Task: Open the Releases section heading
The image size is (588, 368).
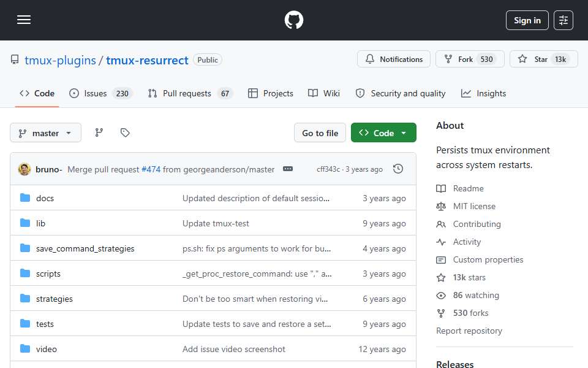Action: (455, 364)
